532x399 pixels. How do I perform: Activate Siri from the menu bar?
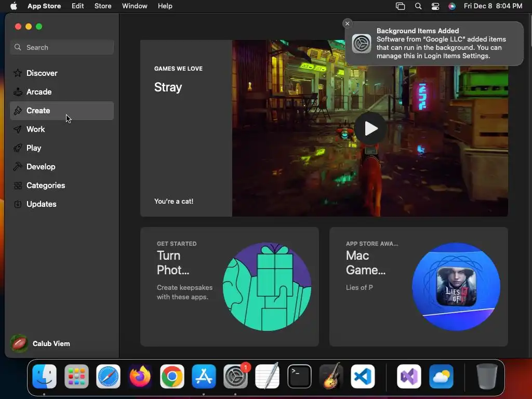pyautogui.click(x=452, y=6)
